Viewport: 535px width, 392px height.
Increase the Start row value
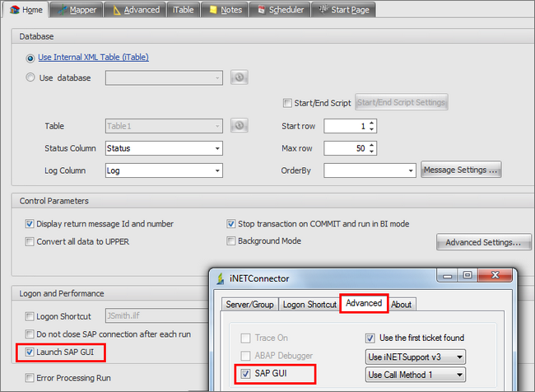[371, 123]
